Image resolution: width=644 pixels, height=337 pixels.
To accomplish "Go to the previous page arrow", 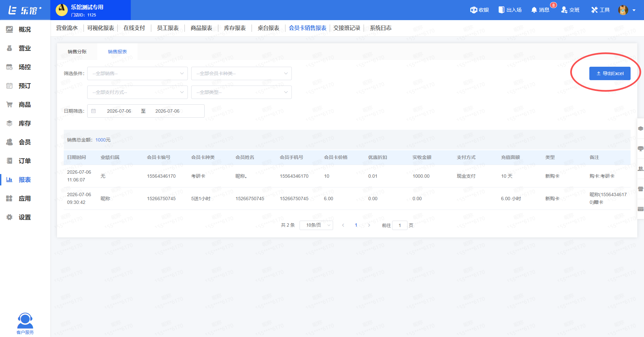I will (343, 225).
